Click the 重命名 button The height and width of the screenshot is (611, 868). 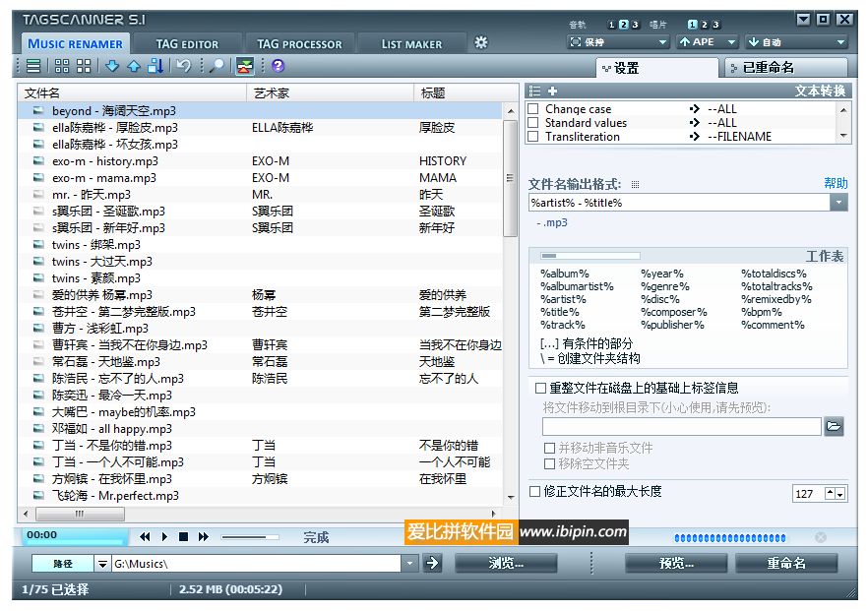786,564
